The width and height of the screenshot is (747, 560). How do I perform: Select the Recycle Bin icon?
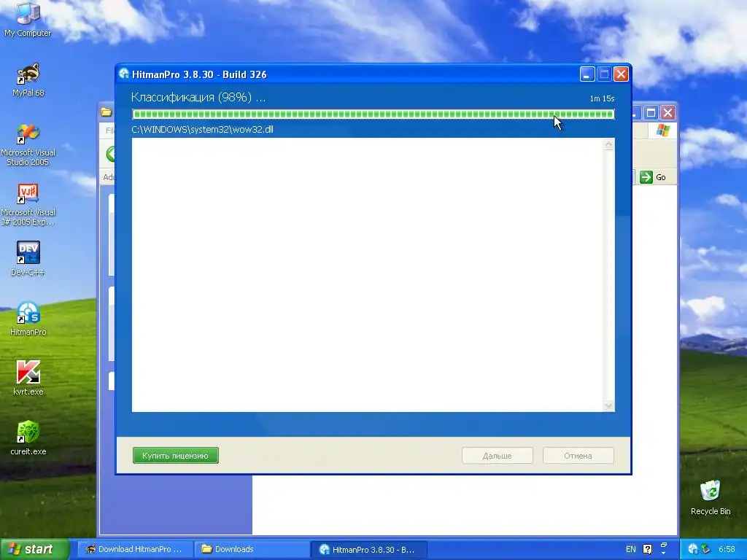pos(711,498)
